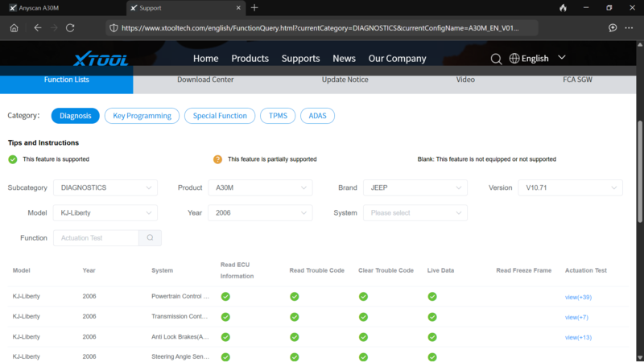This screenshot has width=644, height=362.
Task: Click the XTOOL logo
Action: coord(101,59)
